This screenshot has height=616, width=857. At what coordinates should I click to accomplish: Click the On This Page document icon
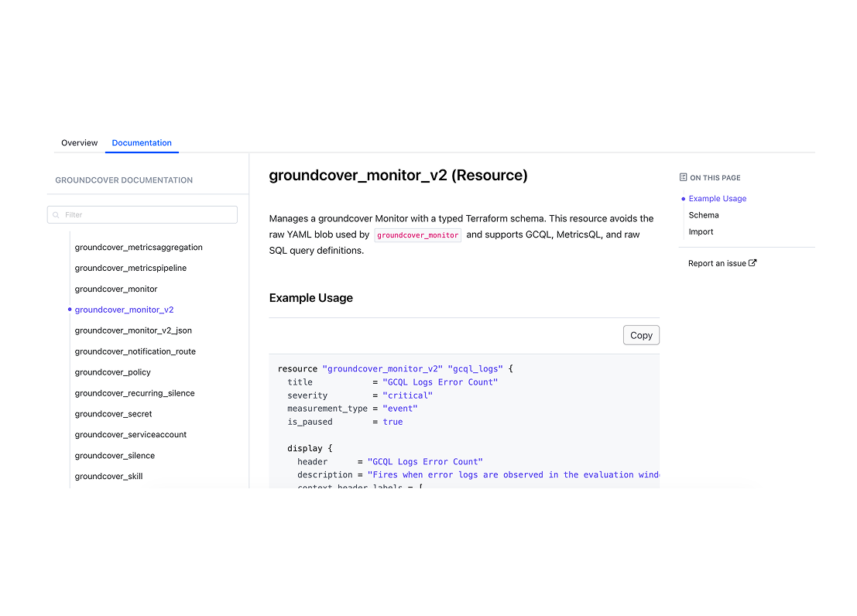[x=683, y=177]
